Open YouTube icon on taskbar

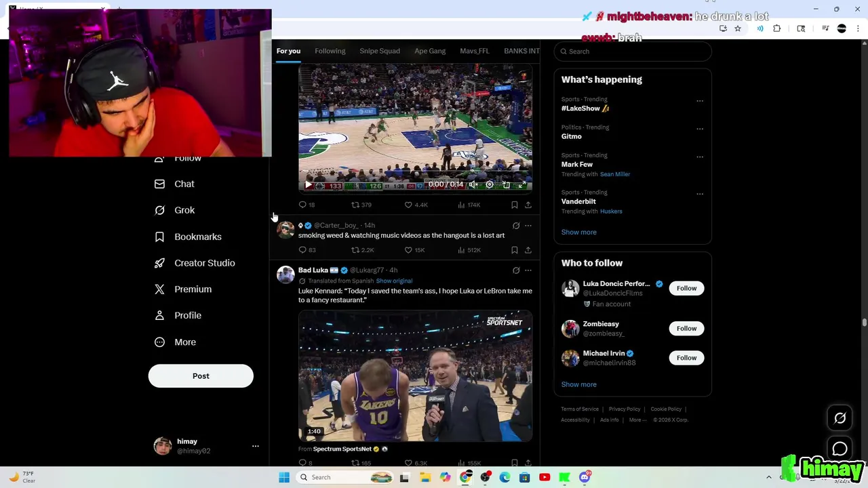coord(545,477)
